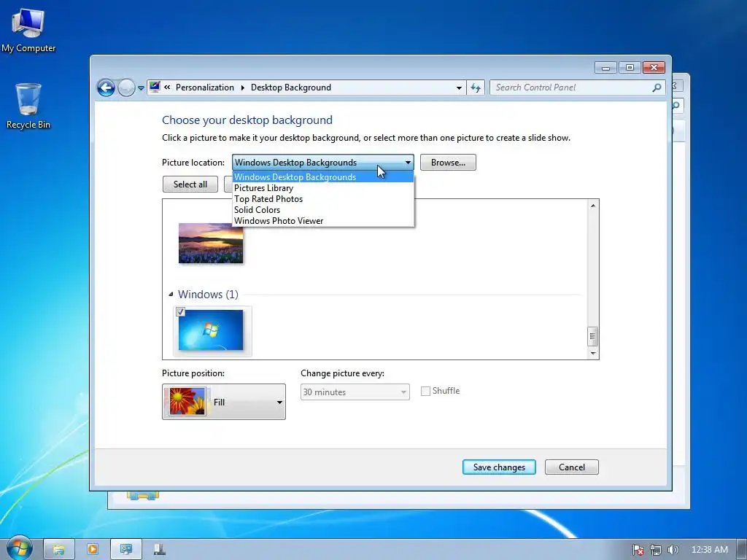Viewport: 747px width, 560px height.
Task: Close the Desktop Background window
Action: 654,68
